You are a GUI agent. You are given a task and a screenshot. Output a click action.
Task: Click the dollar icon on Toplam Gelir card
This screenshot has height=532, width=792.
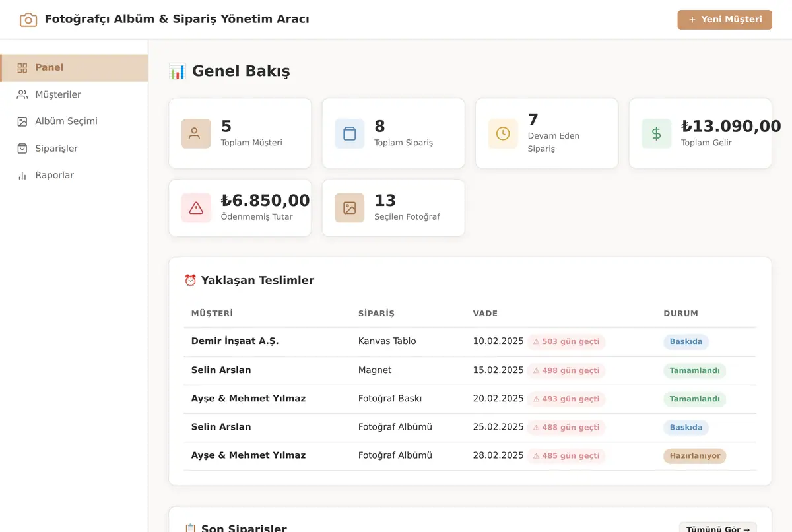click(x=657, y=133)
